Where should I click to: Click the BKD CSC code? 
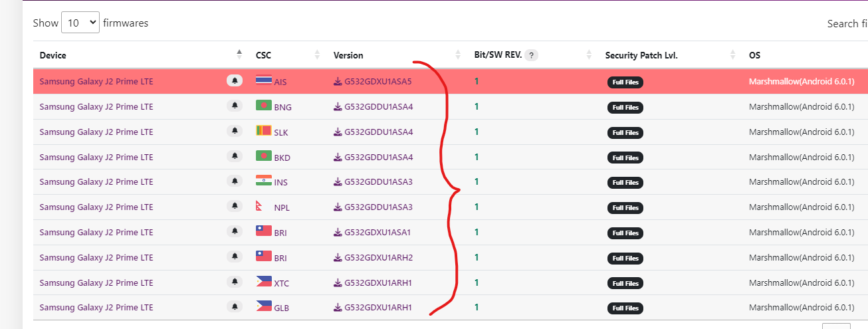pos(282,158)
